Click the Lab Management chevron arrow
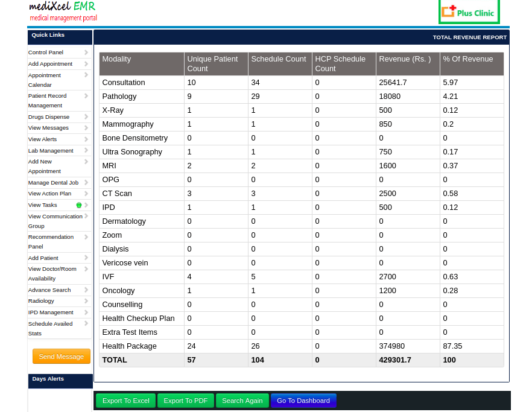Image resolution: width=532 pixels, height=412 pixels. point(86,150)
